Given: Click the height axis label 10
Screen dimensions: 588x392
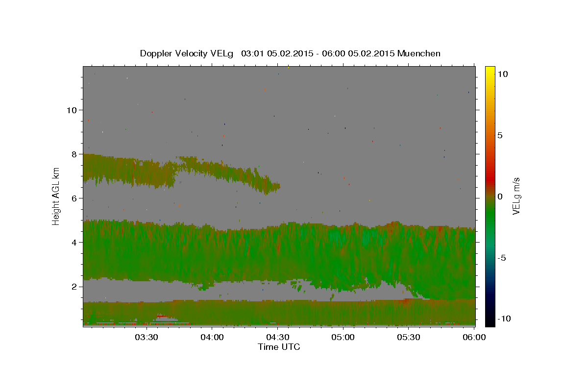Looking at the screenshot, I should [72, 110].
